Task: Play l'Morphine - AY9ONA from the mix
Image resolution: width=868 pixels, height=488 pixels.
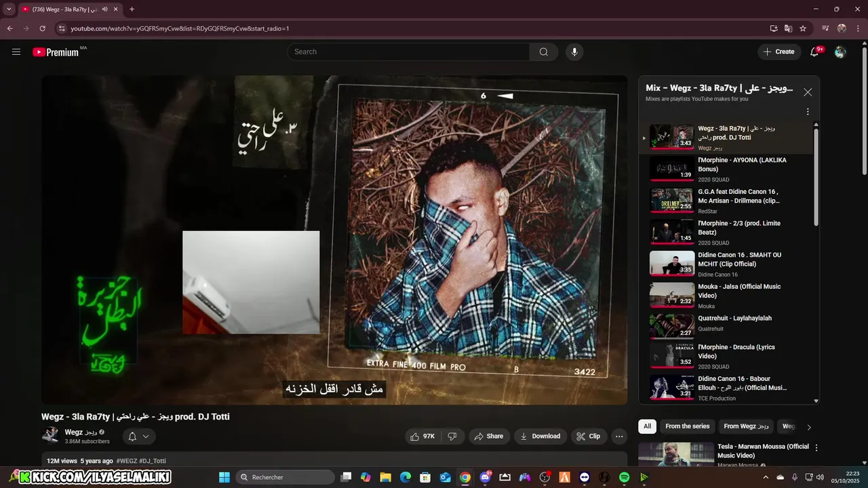Action: tap(726, 169)
